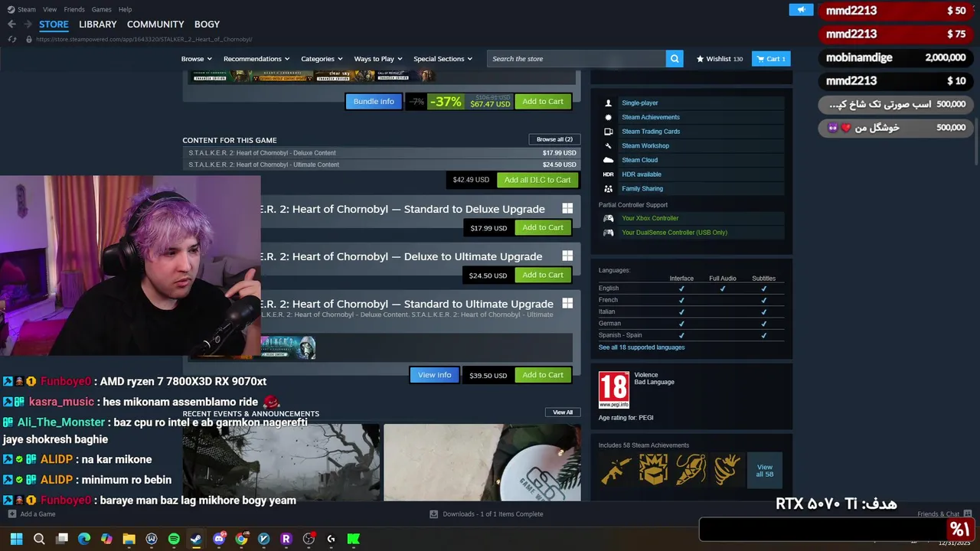Click the store search magnifier button
Viewport: 980px width, 551px height.
[675, 59]
